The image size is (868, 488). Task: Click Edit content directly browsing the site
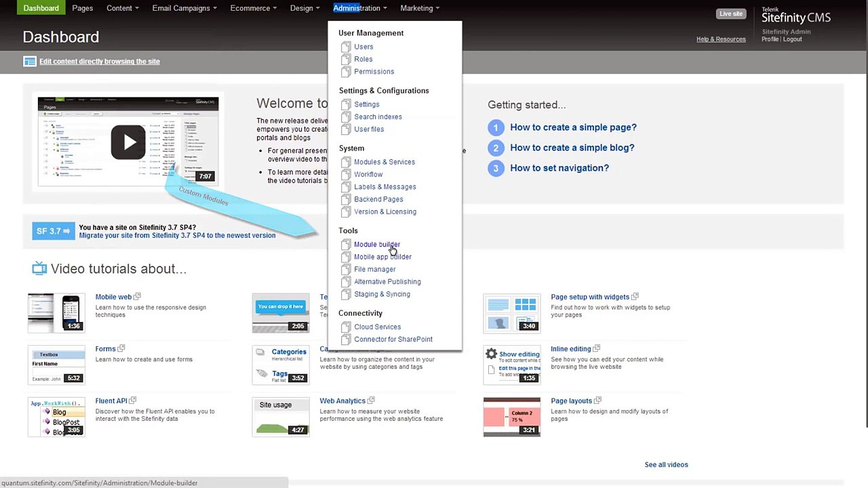point(100,62)
